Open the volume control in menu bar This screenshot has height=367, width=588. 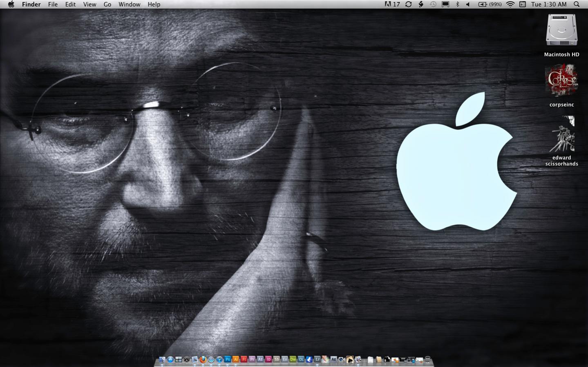468,4
